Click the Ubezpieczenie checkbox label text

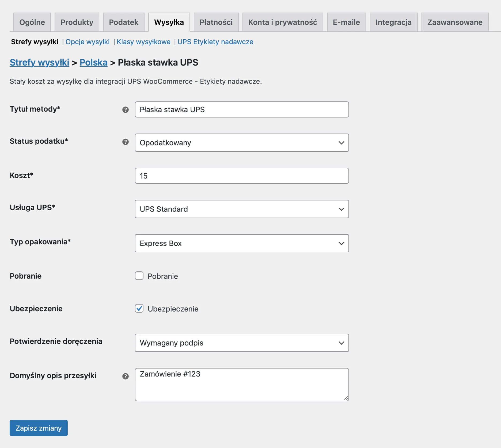click(173, 309)
